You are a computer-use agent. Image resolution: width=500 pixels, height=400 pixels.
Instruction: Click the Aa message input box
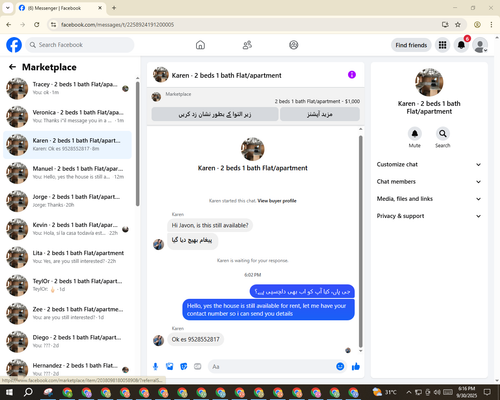271,367
